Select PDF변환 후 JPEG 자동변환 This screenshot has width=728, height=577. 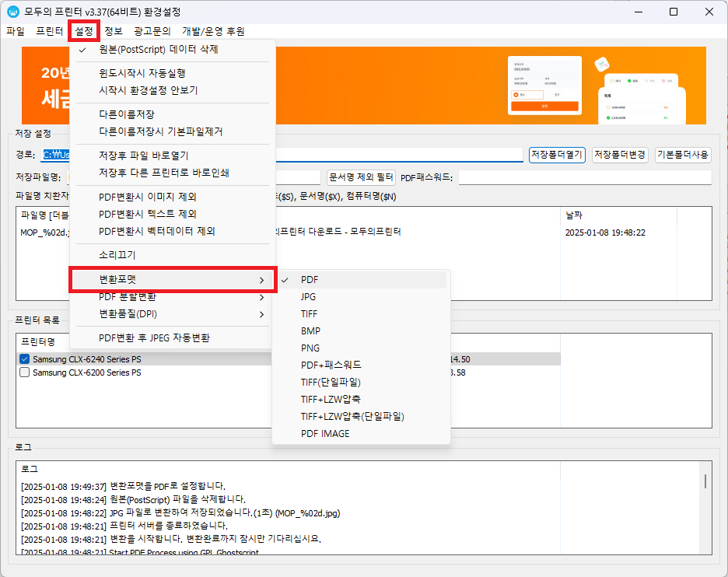coord(172,338)
